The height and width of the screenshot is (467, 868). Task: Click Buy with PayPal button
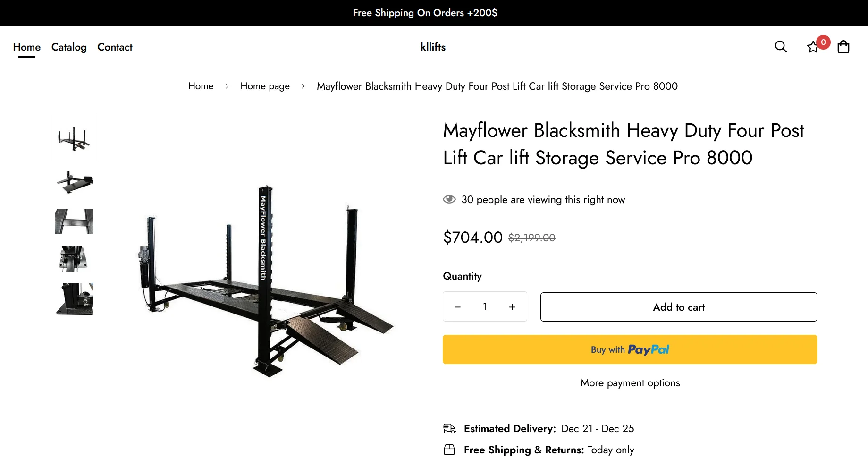[x=630, y=349]
